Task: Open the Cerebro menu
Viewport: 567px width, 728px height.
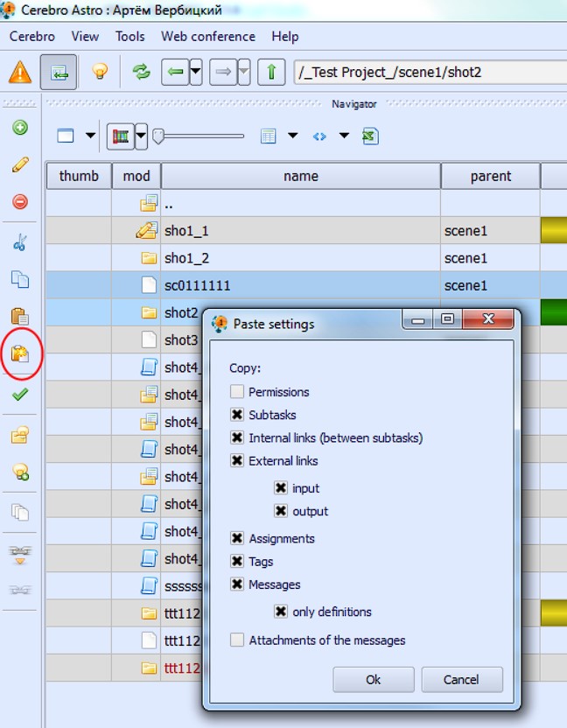Action: 32,36
